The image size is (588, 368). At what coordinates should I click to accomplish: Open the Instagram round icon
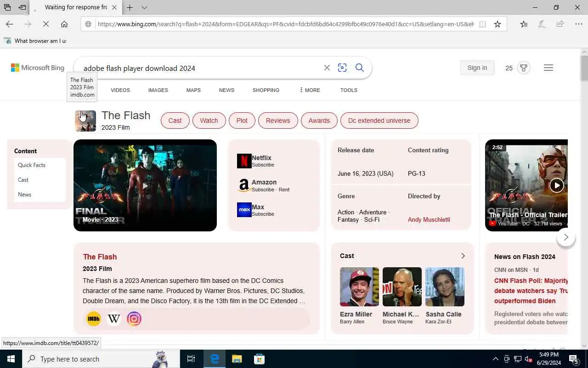pos(134,318)
